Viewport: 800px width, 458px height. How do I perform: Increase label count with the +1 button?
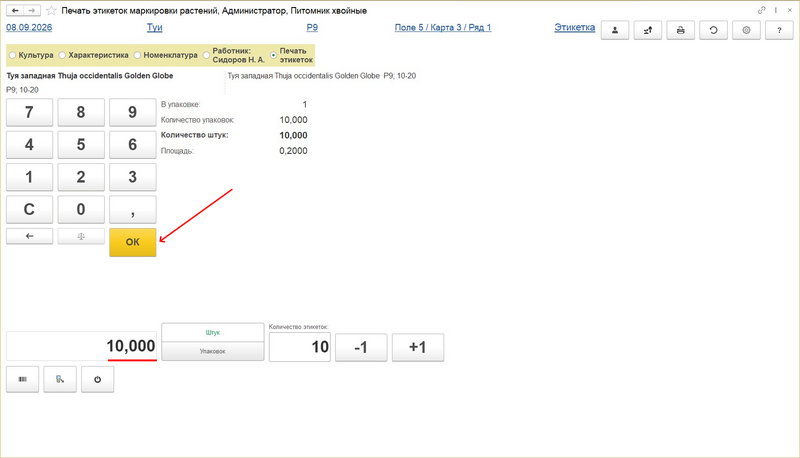click(x=418, y=347)
